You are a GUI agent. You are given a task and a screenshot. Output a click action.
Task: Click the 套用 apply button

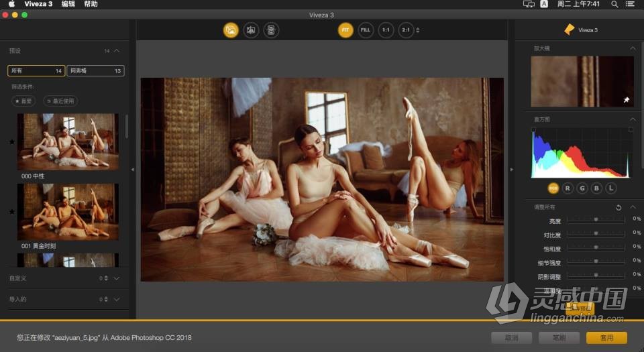pos(606,338)
